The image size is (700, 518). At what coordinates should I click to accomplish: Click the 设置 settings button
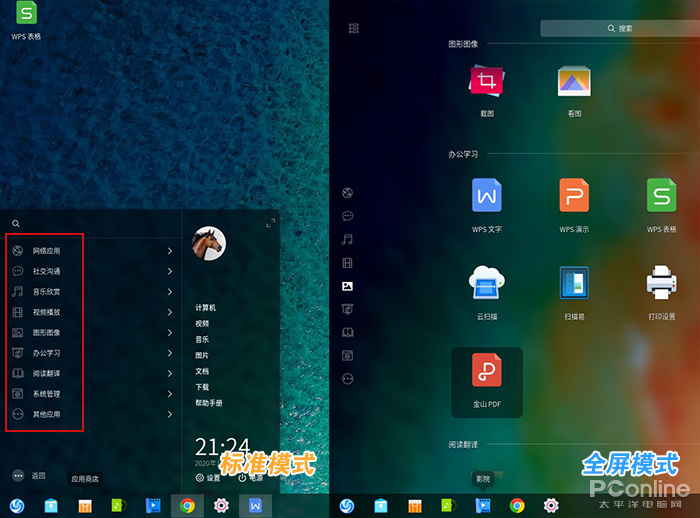click(x=208, y=478)
